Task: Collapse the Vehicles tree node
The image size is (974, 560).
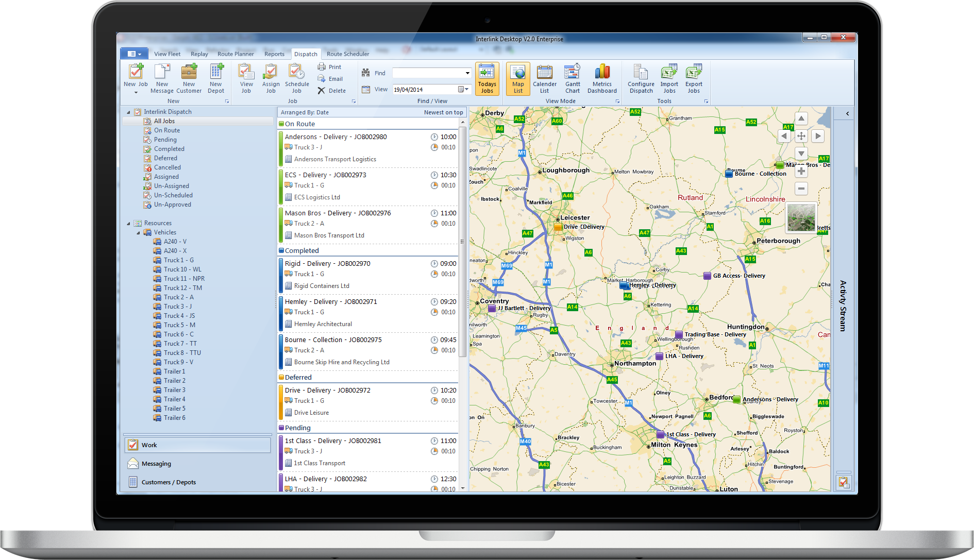Action: click(138, 233)
